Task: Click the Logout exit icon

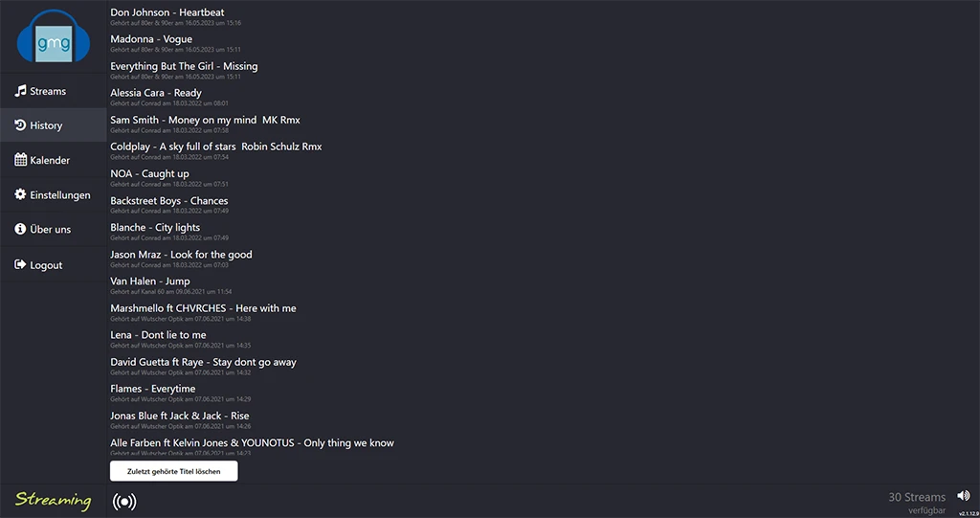Action: tap(20, 264)
